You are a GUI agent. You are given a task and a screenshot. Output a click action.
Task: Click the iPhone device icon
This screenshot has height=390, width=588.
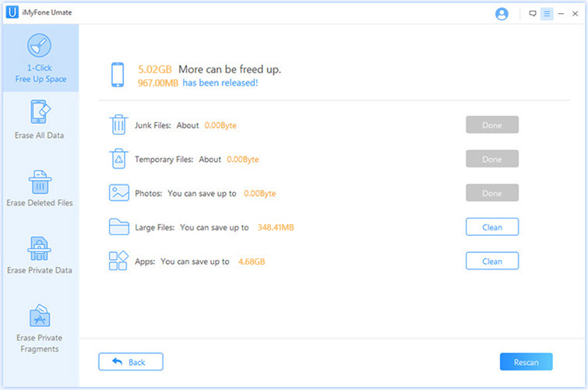(x=118, y=75)
